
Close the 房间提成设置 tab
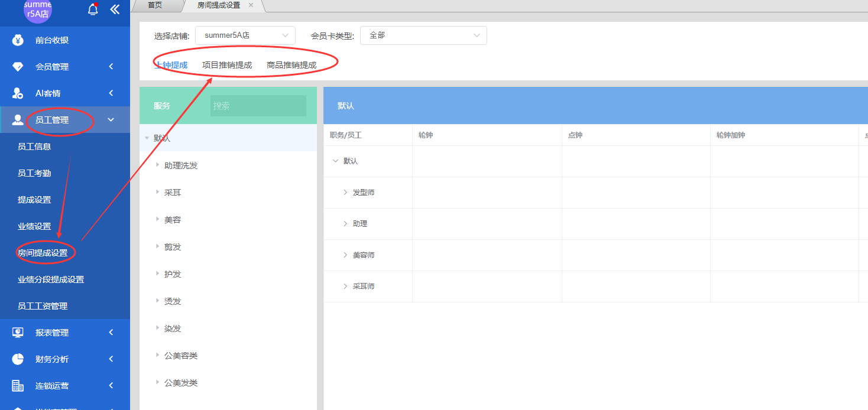[251, 5]
